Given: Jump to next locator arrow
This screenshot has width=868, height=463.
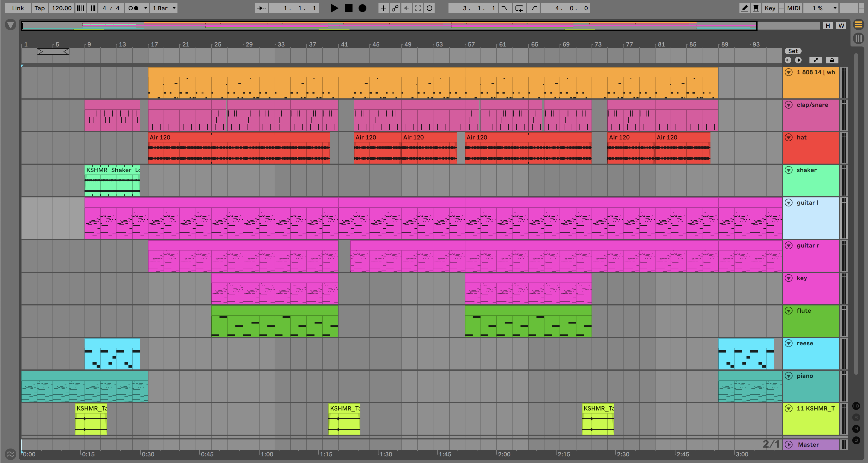Looking at the screenshot, I should [798, 60].
